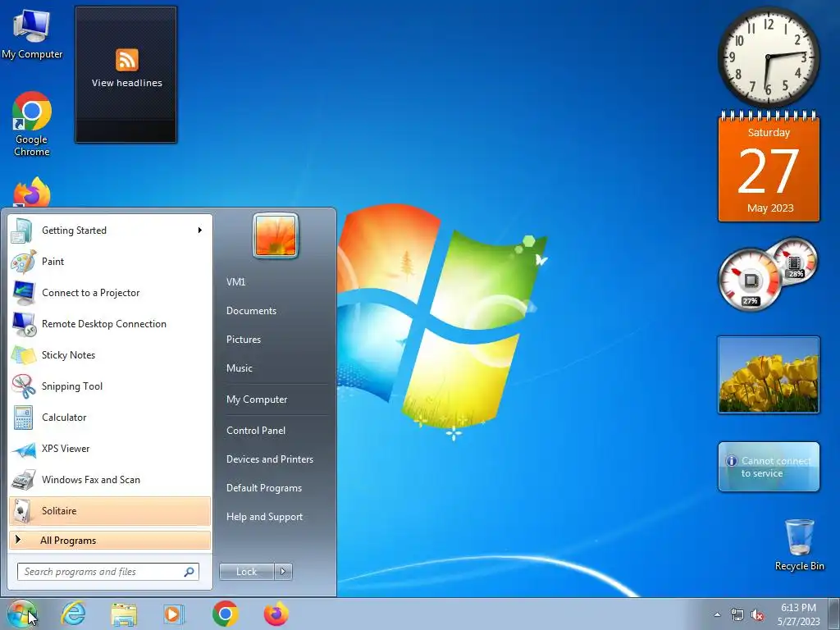Launch Firefox from the taskbar

click(x=276, y=614)
